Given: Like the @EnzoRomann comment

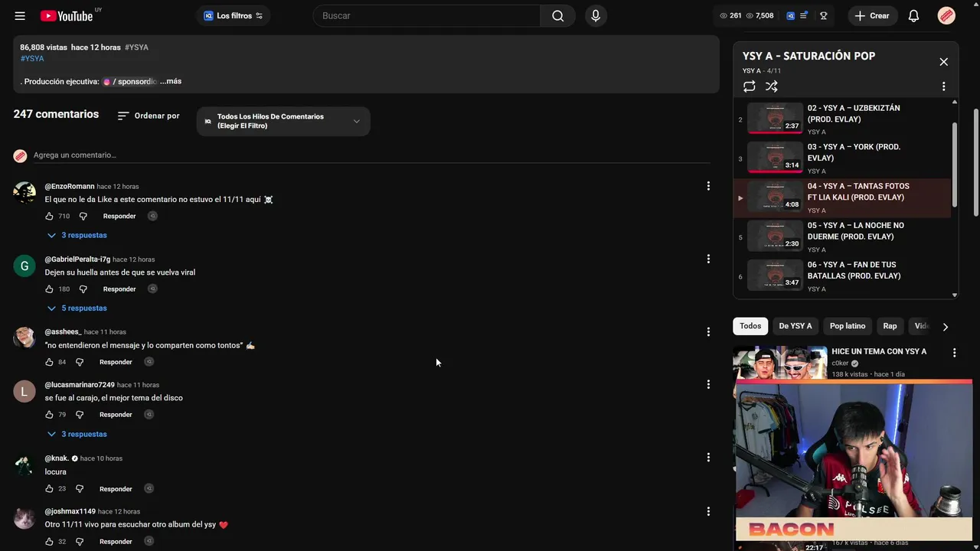Looking at the screenshot, I should (49, 217).
